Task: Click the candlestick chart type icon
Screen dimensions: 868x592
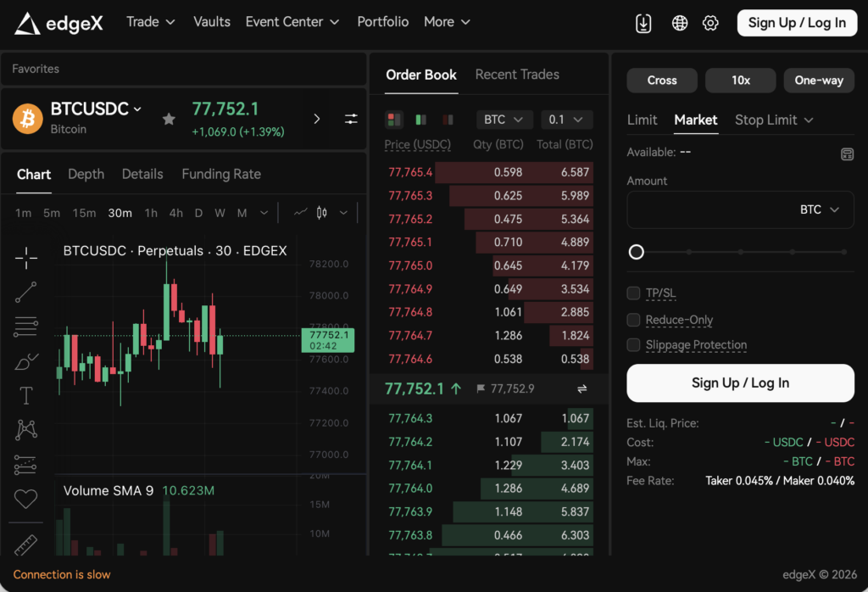Action: click(x=321, y=213)
